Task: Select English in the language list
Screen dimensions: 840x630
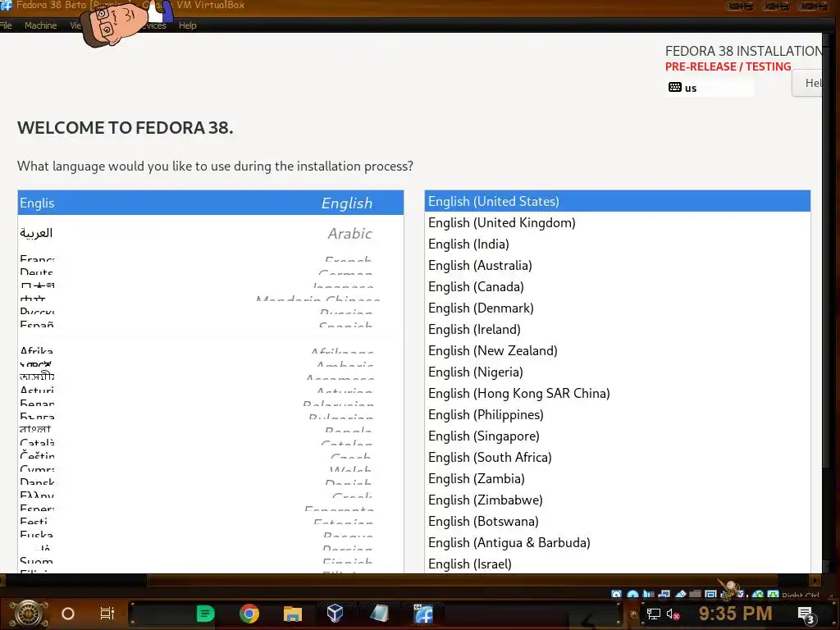Action: (211, 203)
